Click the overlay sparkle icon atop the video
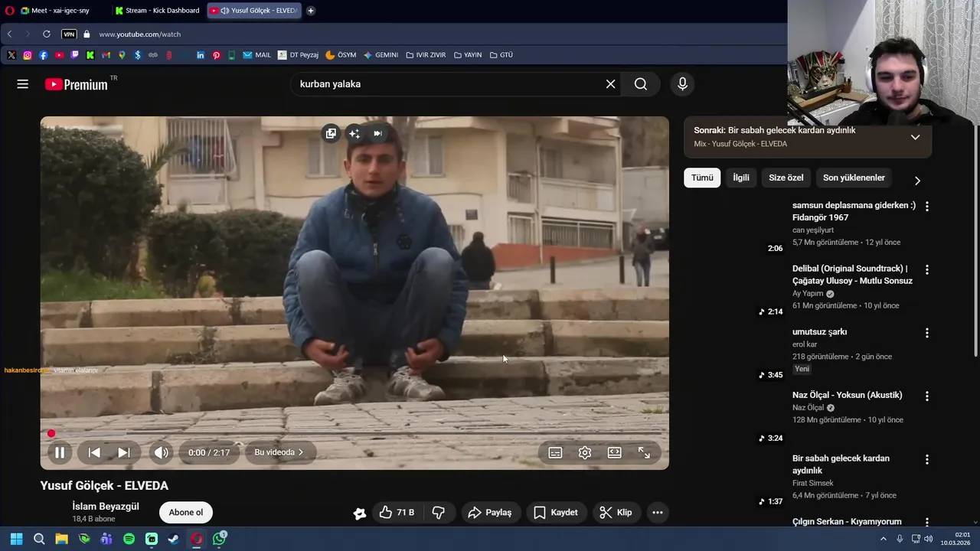The image size is (980, 551). pos(354,133)
